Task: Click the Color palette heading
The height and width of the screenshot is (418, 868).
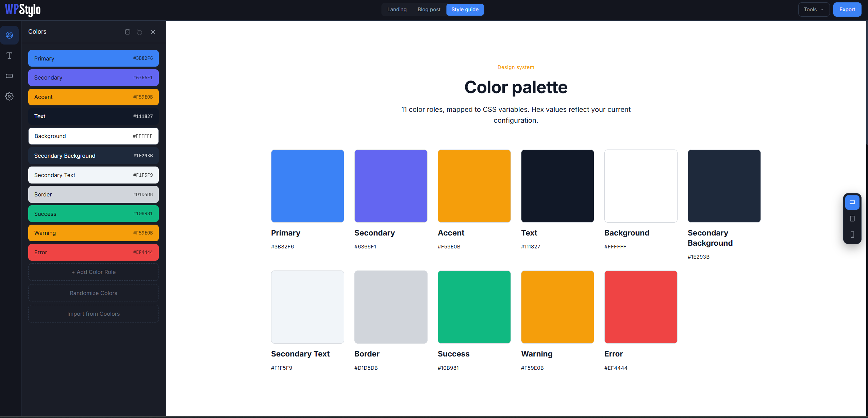Action: click(x=516, y=87)
